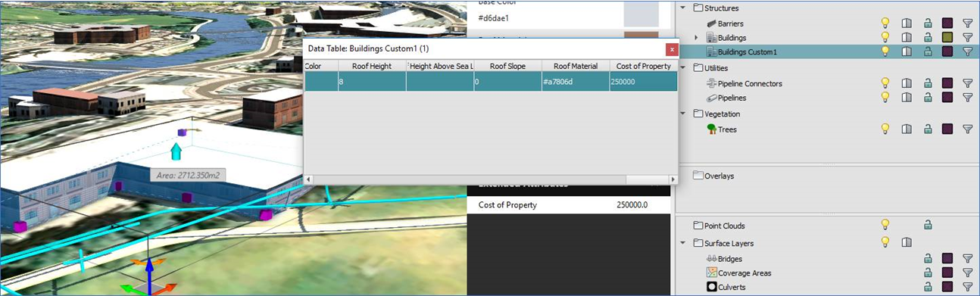Screen dimensions: 980x296
Task: Click the swipe panel icon for Trees
Action: 906,129
